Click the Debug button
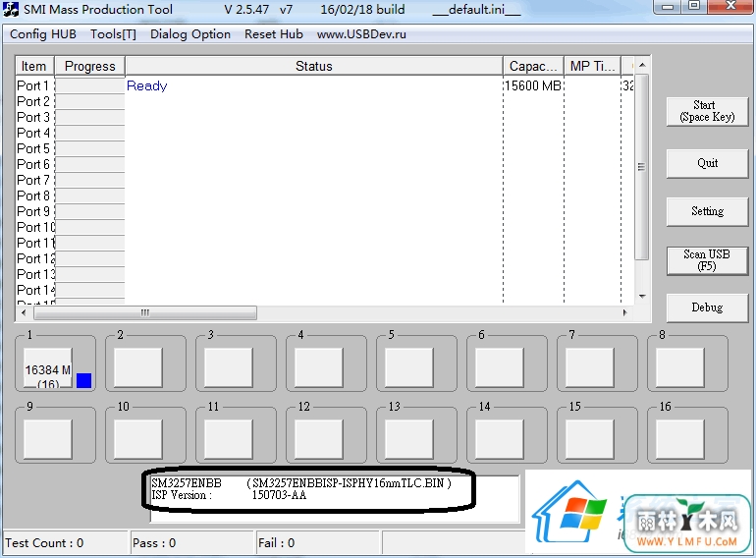The image size is (756, 558). pyautogui.click(x=707, y=307)
